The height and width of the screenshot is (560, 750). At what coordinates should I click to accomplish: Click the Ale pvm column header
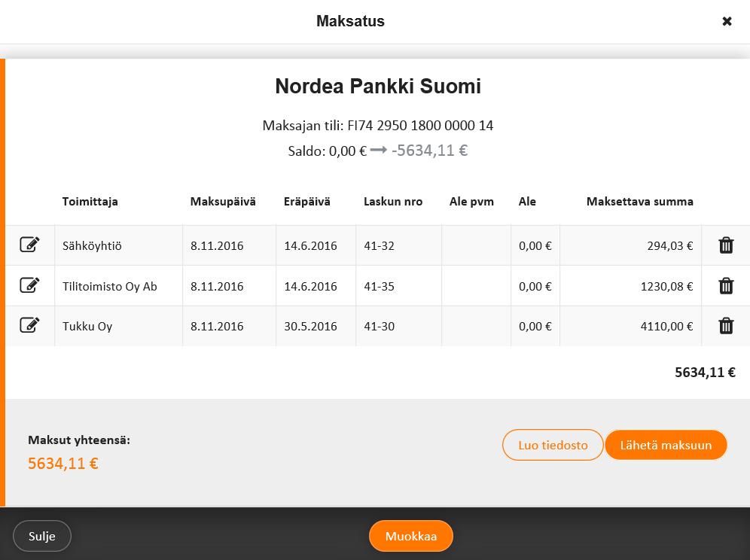pos(471,201)
